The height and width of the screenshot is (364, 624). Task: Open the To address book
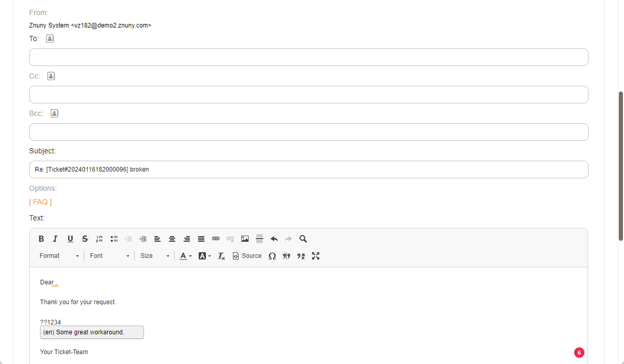[50, 38]
